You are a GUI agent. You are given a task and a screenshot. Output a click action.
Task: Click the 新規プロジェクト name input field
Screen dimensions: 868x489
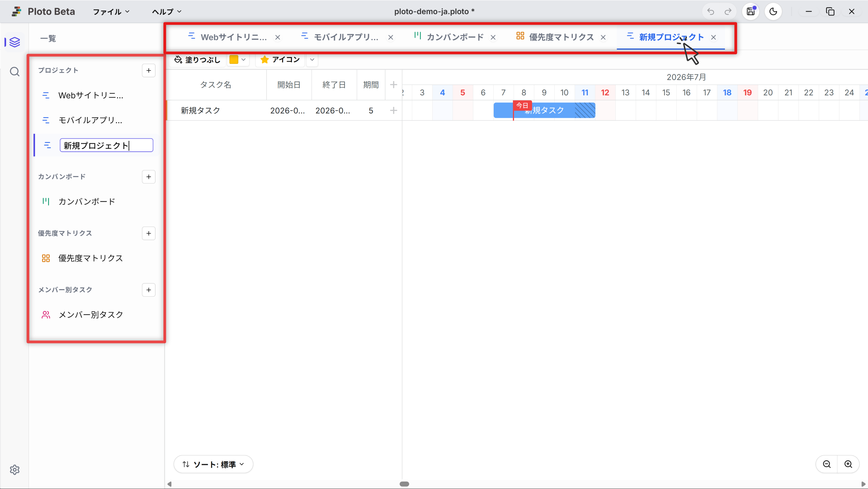[106, 145]
